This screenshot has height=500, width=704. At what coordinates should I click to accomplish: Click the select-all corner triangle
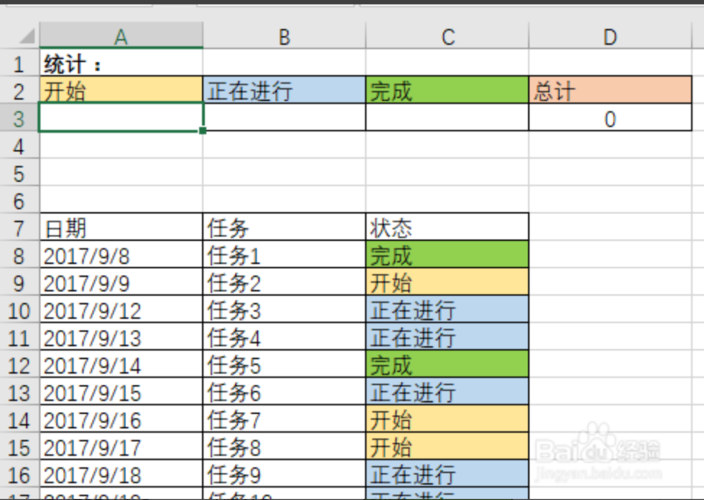click(x=27, y=36)
